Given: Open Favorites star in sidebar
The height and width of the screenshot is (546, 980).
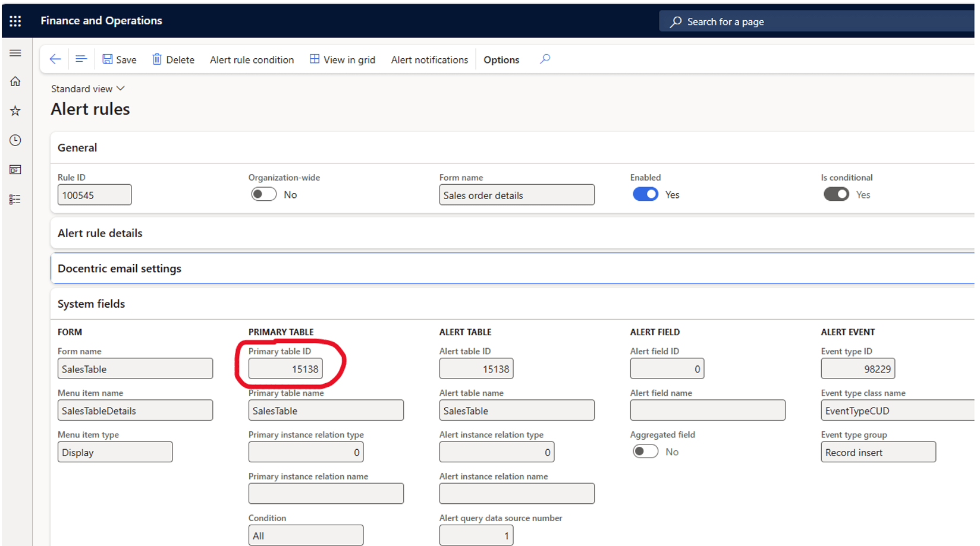Looking at the screenshot, I should pos(15,111).
